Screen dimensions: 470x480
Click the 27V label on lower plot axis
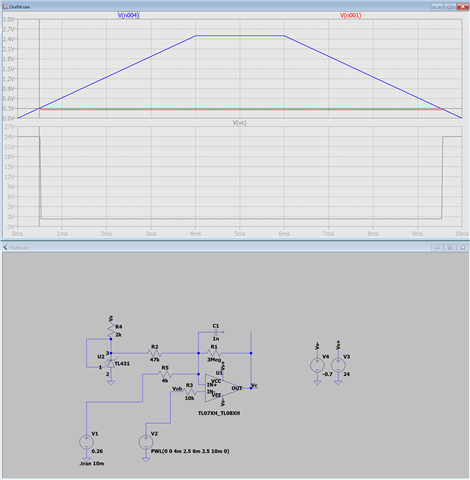(x=9, y=127)
